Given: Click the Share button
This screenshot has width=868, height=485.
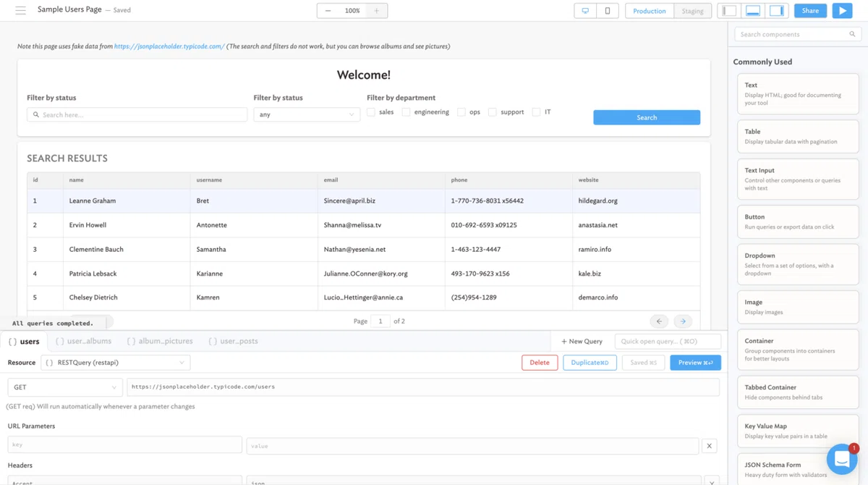Looking at the screenshot, I should tap(810, 11).
